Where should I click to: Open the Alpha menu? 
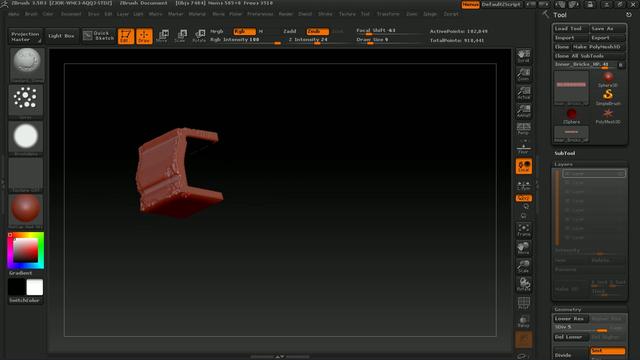(x=14, y=14)
